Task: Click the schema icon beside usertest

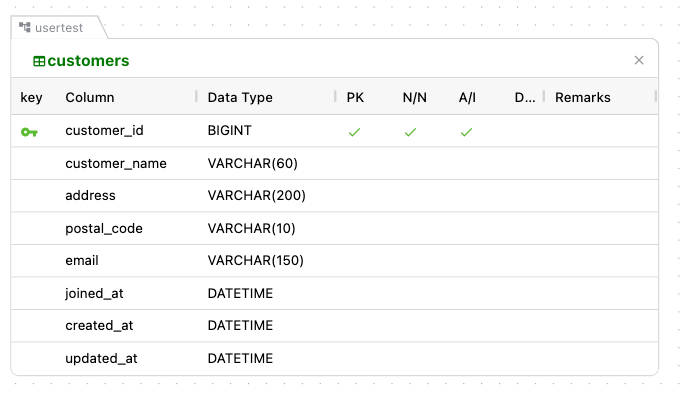Action: tap(25, 27)
